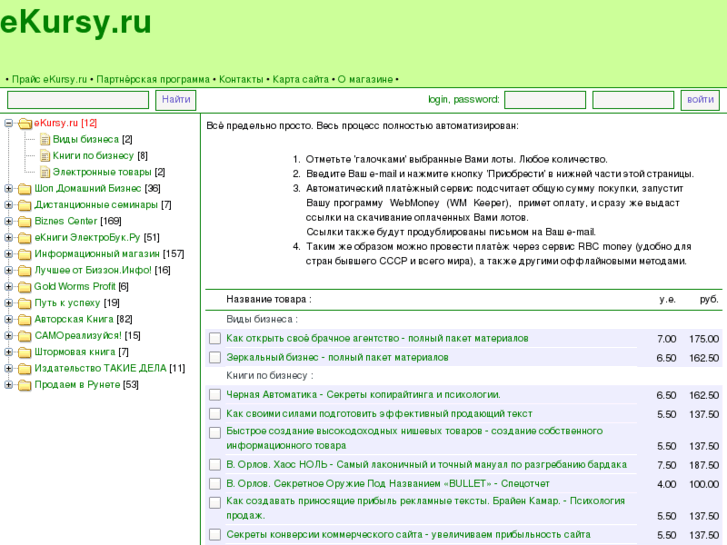The width and height of the screenshot is (727, 545).
Task: Click the folder icon beside eKursy.ru [12]
Action: pyautogui.click(x=25, y=123)
